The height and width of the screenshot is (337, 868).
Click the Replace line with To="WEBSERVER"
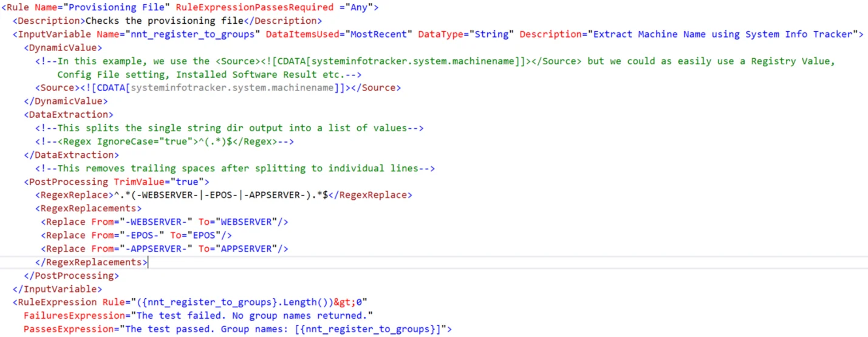(x=165, y=222)
